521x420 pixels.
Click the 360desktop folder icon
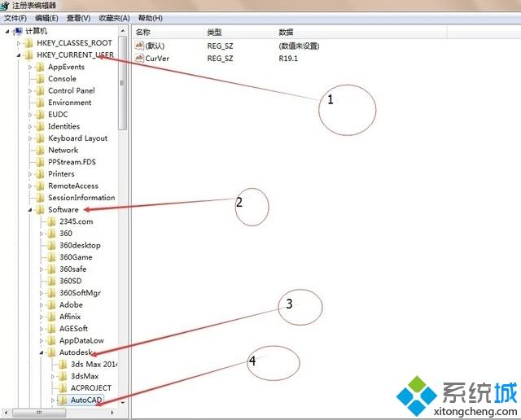(51, 246)
